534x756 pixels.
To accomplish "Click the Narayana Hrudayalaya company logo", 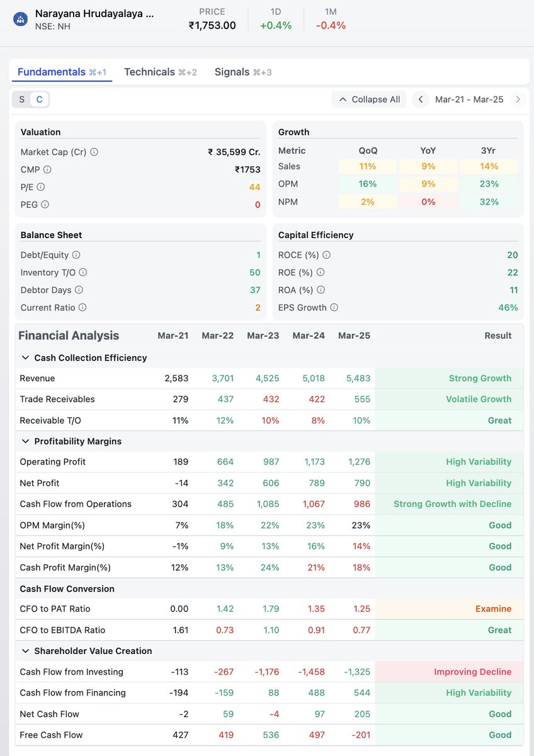I will pyautogui.click(x=21, y=19).
